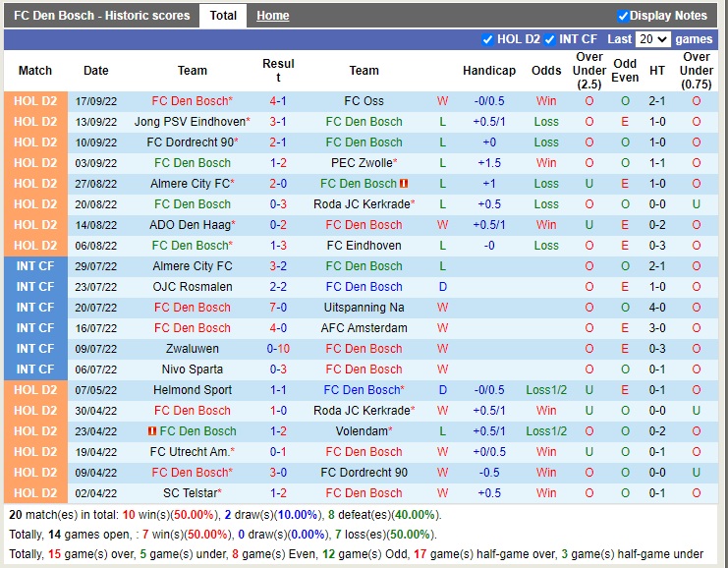The image size is (728, 568).
Task: Click the Over Under (0.75) column header
Action: (696, 71)
